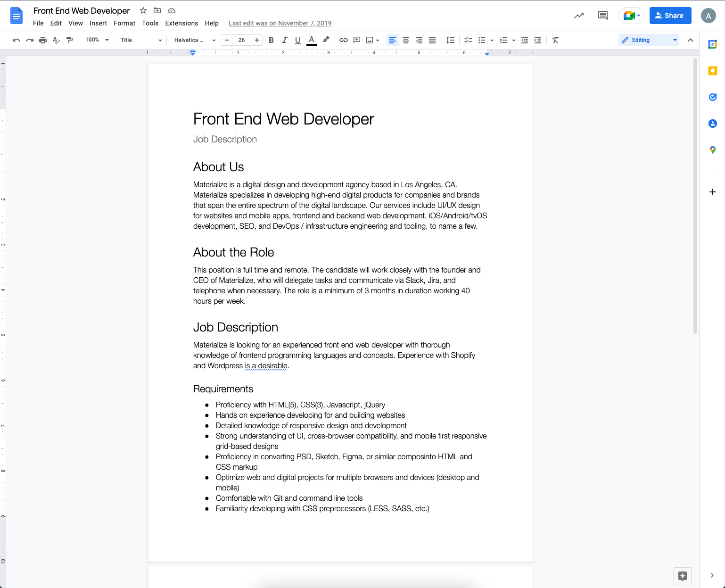Open Keep notes in side panel
This screenshot has width=725, height=588.
coord(713,71)
